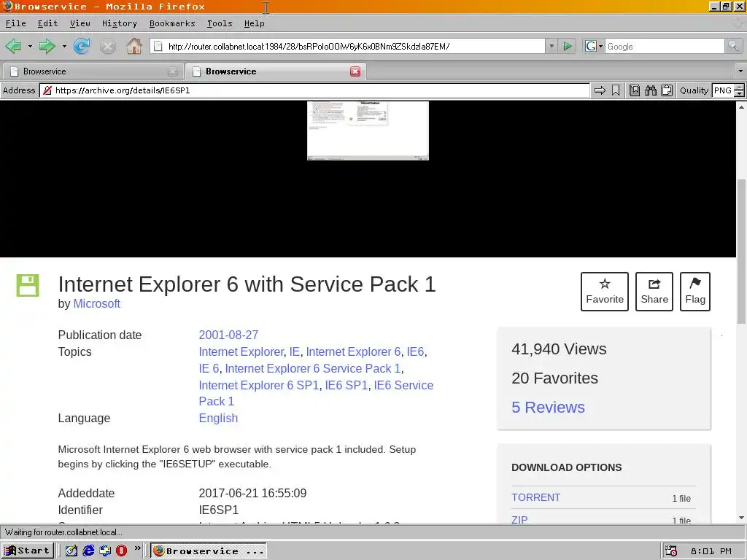Viewport: 747px width, 560px height.
Task: Click Show Desktop quick launch icon
Action: click(71, 551)
